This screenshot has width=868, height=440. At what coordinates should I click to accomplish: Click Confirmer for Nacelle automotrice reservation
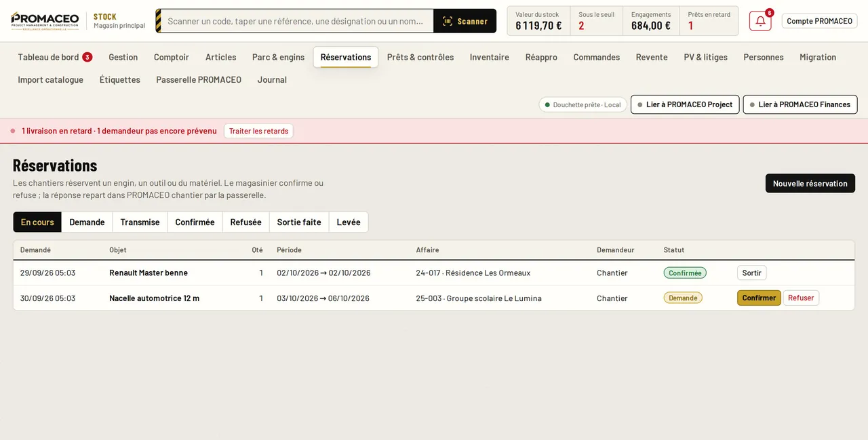click(x=759, y=298)
